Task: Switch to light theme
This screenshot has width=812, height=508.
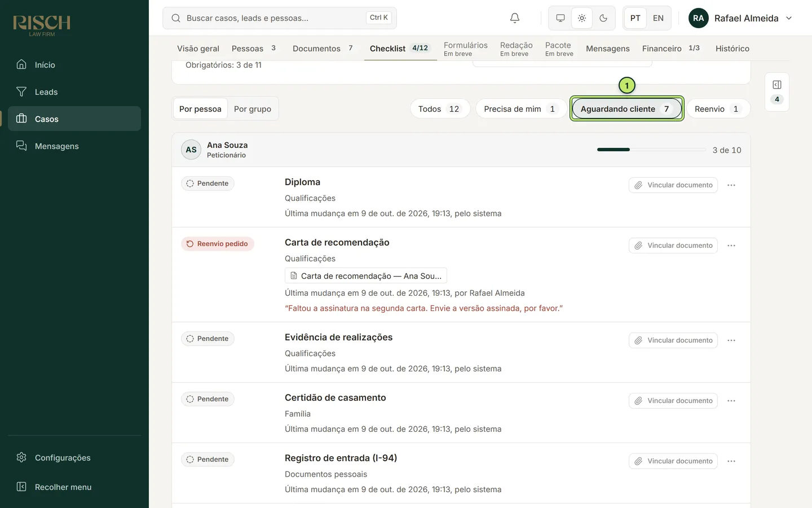Action: coord(582,18)
